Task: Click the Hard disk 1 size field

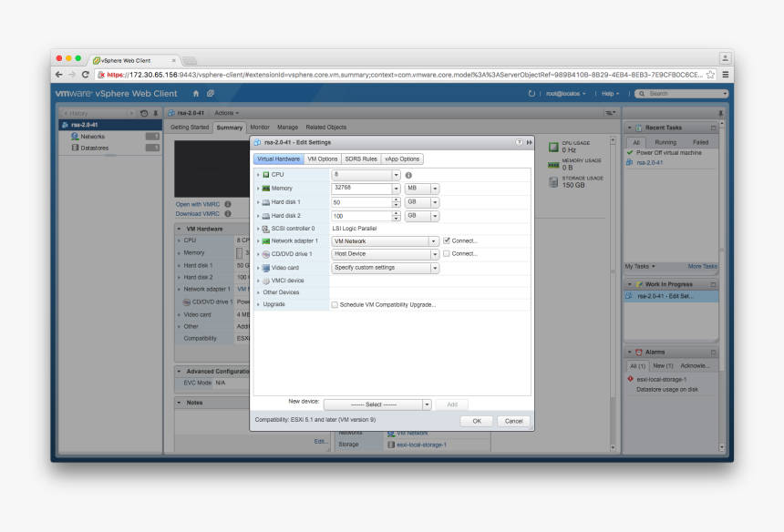Action: pos(362,202)
